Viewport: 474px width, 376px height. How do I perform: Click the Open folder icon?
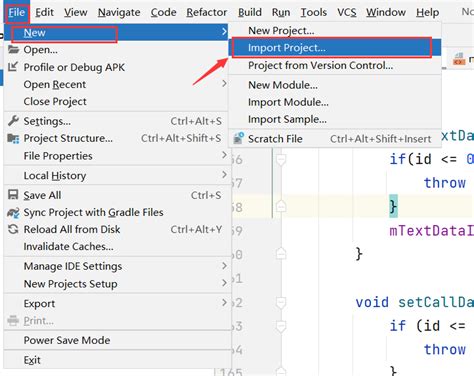coord(13,50)
